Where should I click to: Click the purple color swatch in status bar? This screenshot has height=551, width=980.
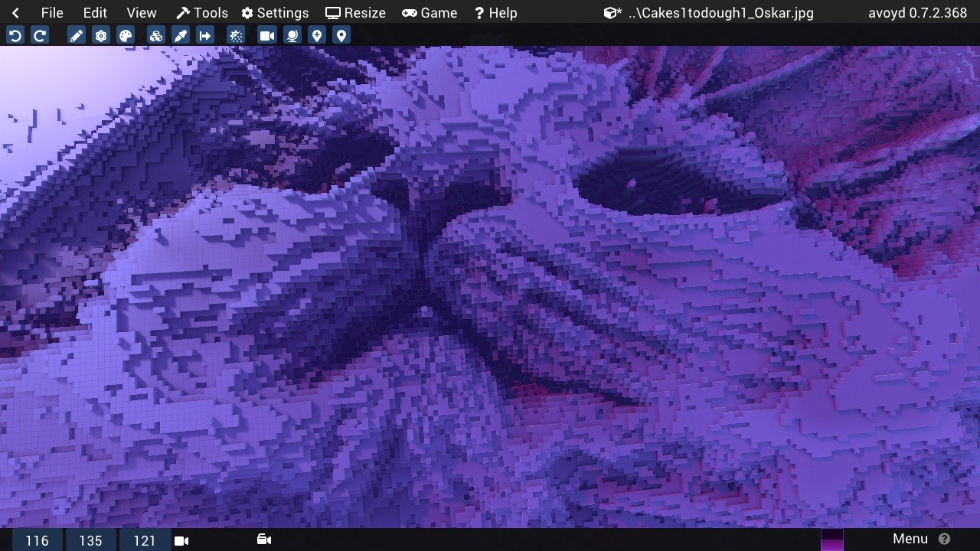(831, 540)
